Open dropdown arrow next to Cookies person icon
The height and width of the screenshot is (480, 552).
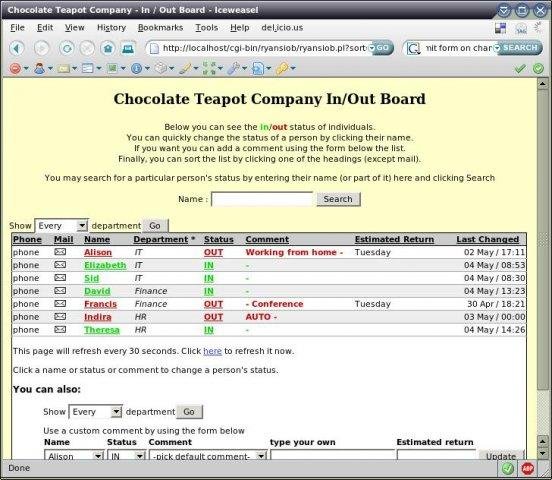(x=50, y=69)
